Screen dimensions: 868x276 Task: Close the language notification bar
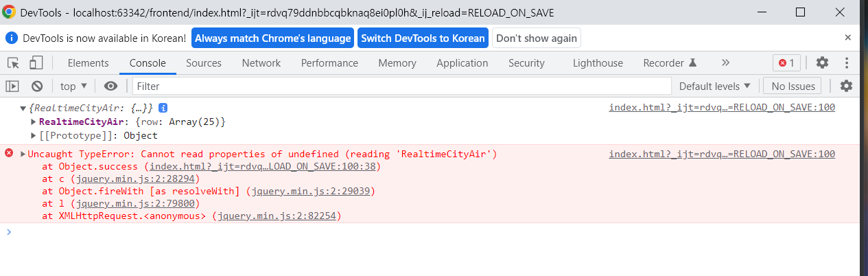click(848, 38)
